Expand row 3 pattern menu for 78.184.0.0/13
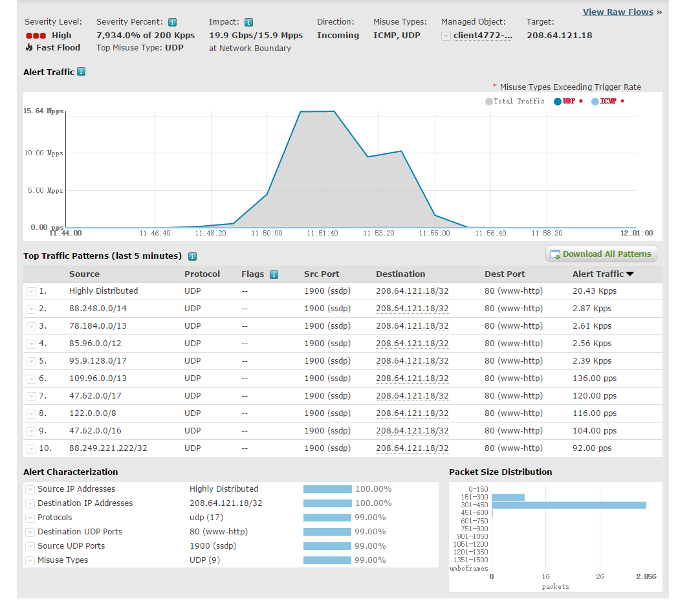700x603 pixels. tap(31, 326)
